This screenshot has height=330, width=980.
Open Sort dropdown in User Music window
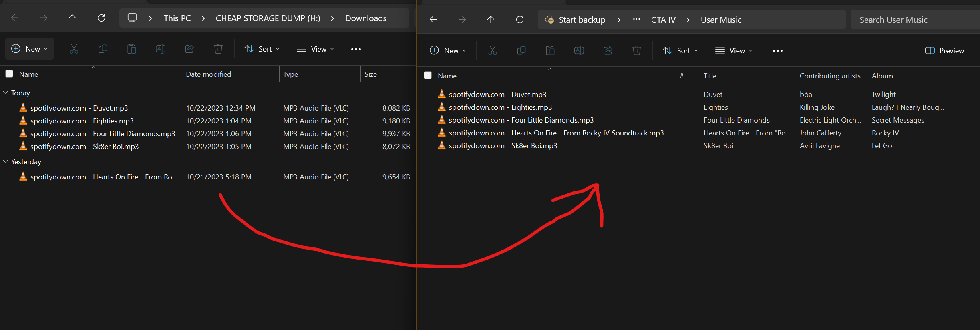tap(680, 50)
